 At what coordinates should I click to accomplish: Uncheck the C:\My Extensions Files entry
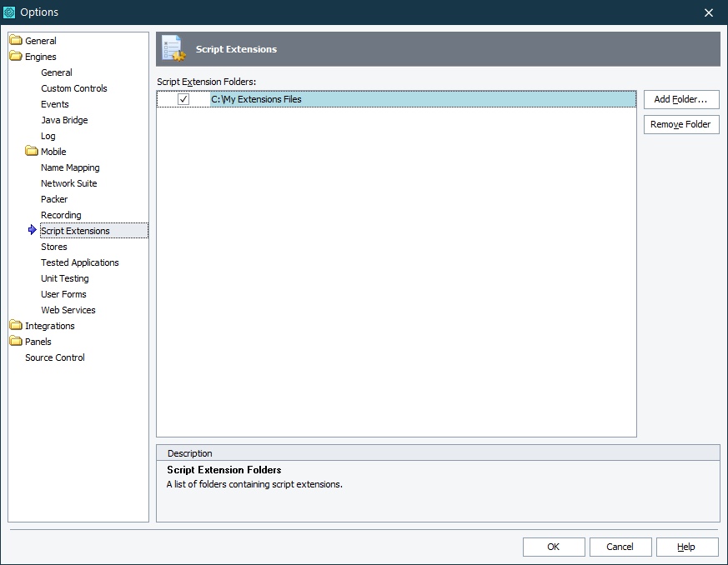coord(182,98)
